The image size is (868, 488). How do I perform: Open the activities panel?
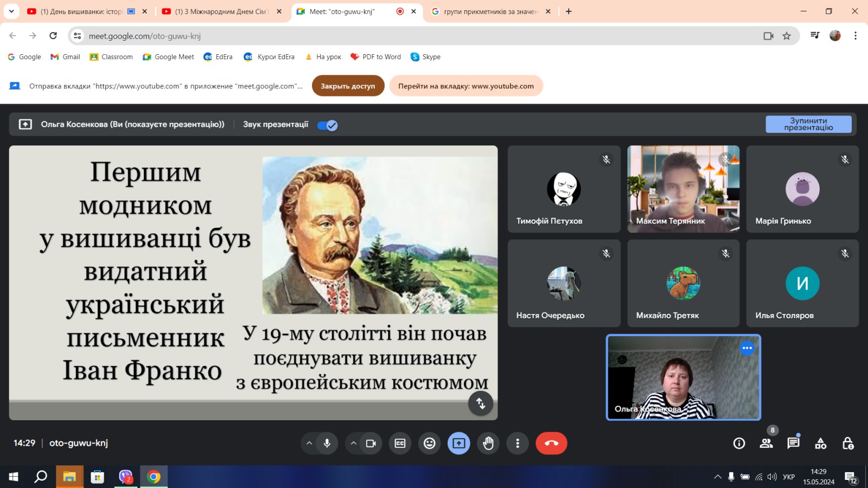tap(820, 444)
